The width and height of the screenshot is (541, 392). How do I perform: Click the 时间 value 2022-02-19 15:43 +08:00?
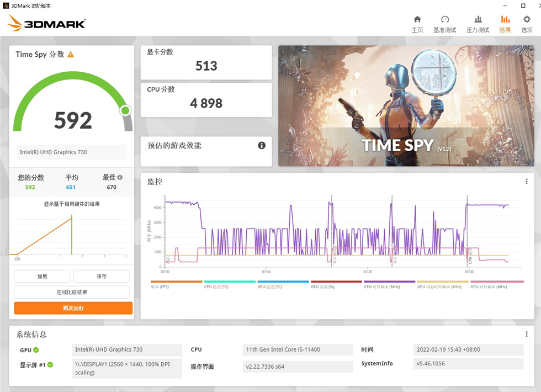click(468, 349)
